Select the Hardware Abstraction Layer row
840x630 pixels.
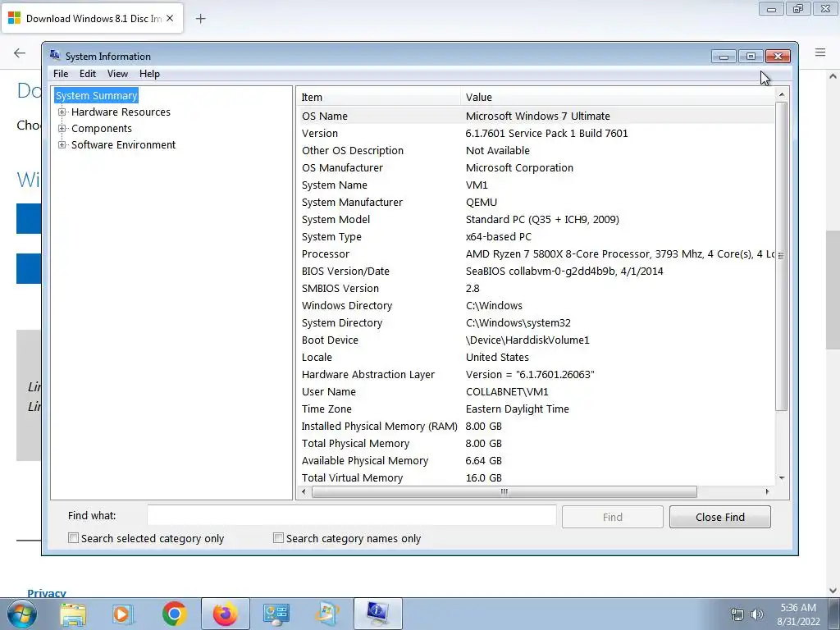[x=536, y=374]
